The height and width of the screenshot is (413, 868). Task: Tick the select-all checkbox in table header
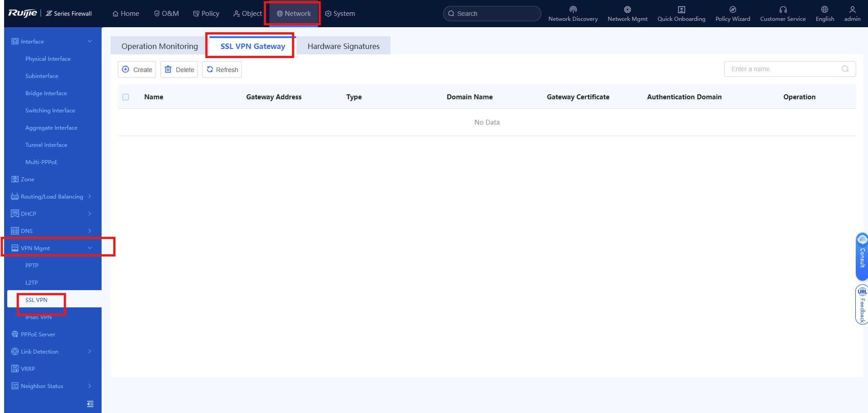pos(126,97)
